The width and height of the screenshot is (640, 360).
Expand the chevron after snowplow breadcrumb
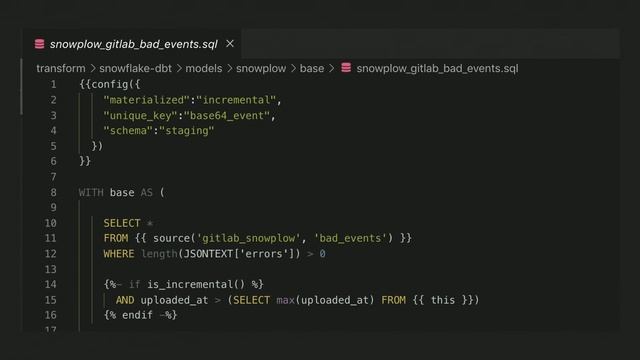pyautogui.click(x=293, y=68)
